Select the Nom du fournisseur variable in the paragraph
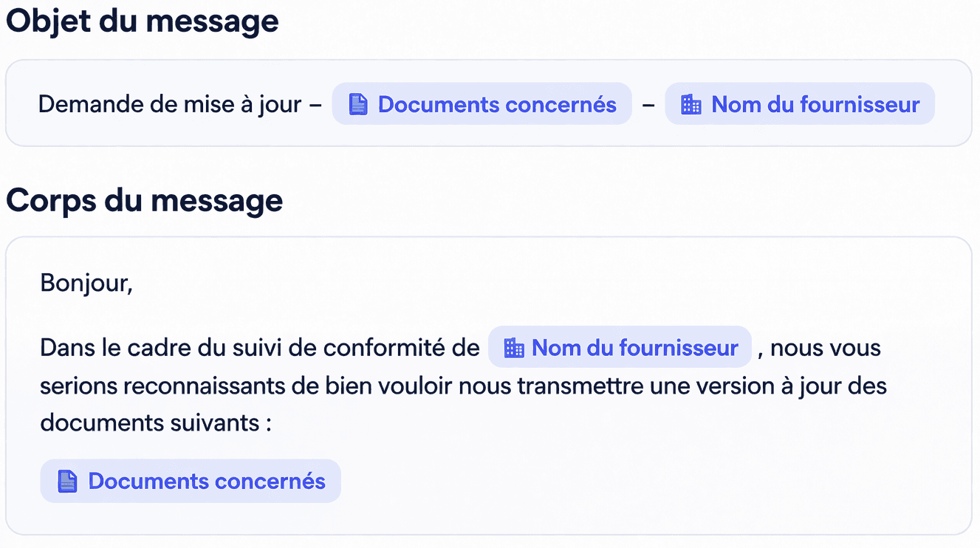980x548 pixels. (x=620, y=347)
